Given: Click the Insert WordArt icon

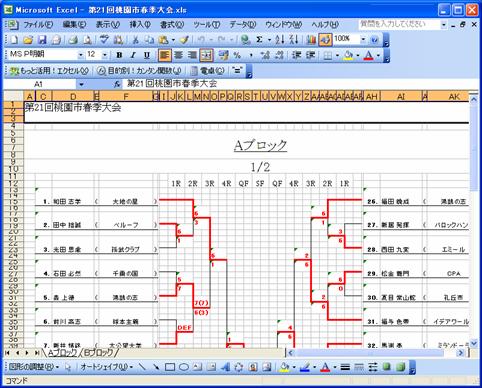Looking at the screenshot, I should pyautogui.click(x=225, y=367).
